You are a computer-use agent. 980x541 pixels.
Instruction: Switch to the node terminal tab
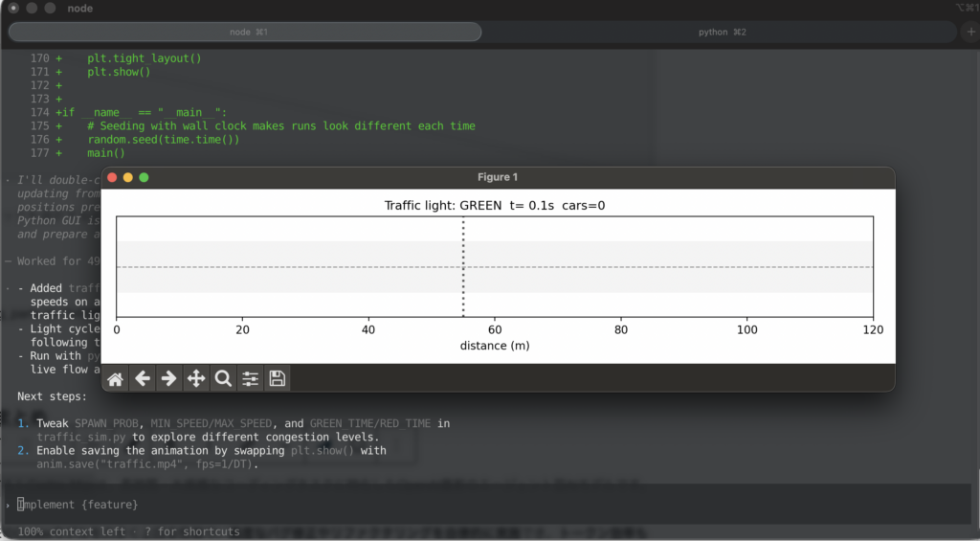pyautogui.click(x=245, y=32)
